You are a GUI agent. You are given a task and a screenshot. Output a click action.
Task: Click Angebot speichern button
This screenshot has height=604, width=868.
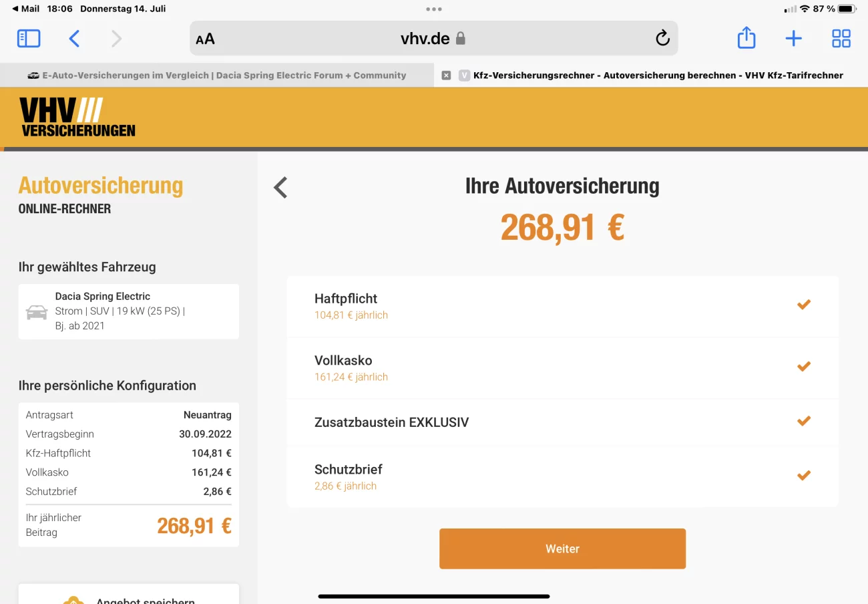pos(129,595)
